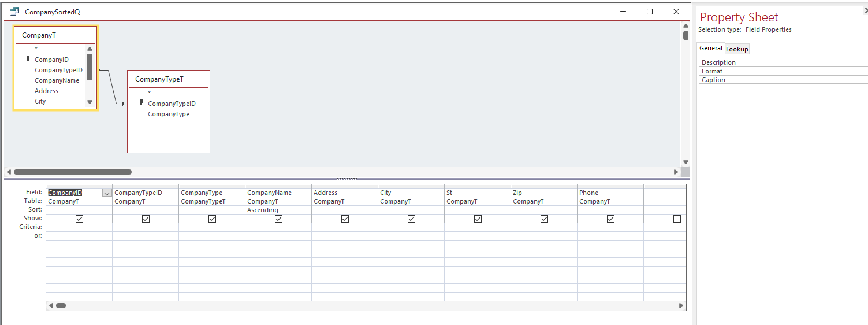The image size is (868, 325).
Task: Click the Table cell showing CompanyTypeT
Action: (212, 201)
